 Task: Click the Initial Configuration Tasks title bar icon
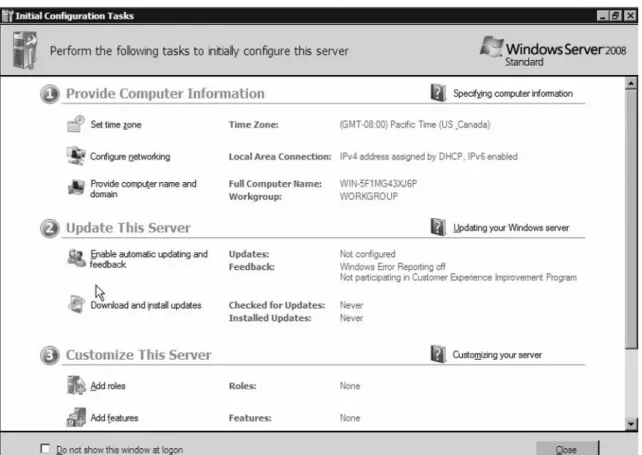point(8,16)
